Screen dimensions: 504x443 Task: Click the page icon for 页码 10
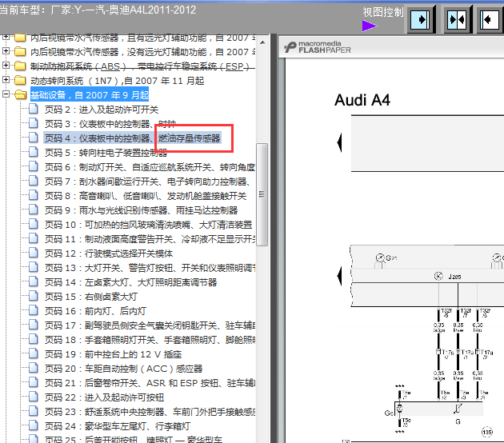tap(34, 224)
